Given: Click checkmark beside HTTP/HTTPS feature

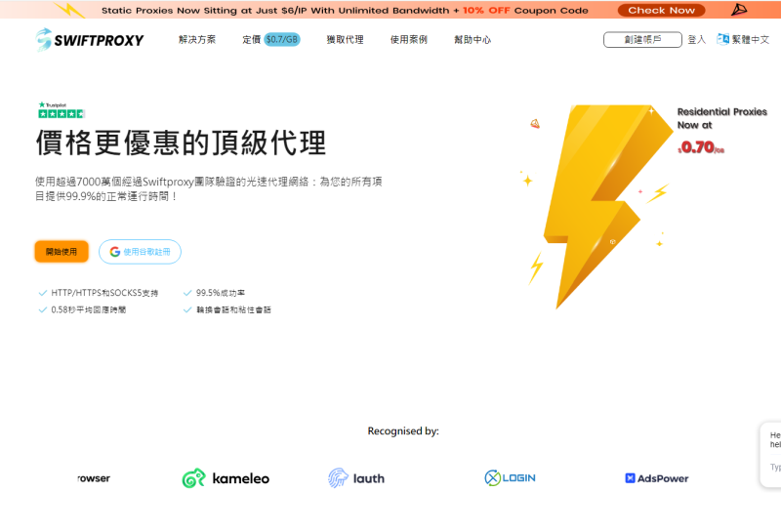Looking at the screenshot, I should tap(43, 293).
